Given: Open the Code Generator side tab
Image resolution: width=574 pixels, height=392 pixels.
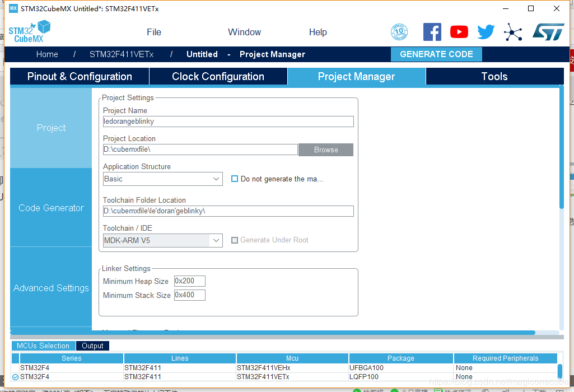Looking at the screenshot, I should pos(51,208).
